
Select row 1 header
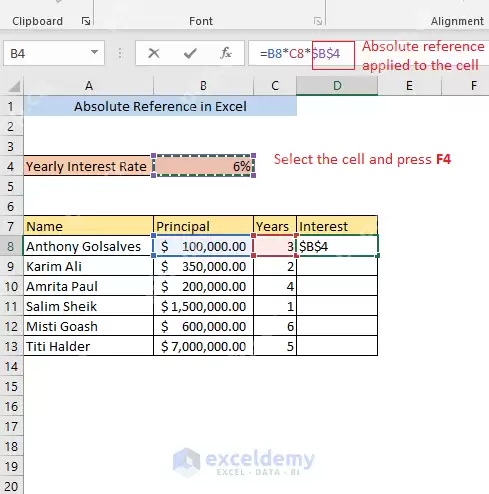coord(11,106)
